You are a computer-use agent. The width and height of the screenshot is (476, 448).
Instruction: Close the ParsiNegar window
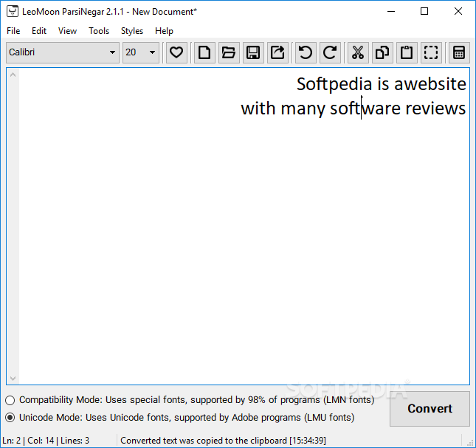pyautogui.click(x=458, y=12)
